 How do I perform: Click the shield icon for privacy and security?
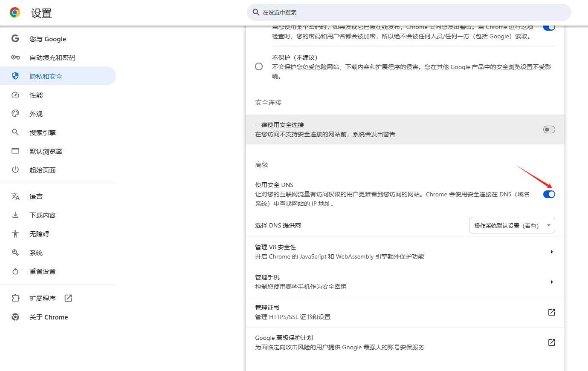point(15,76)
